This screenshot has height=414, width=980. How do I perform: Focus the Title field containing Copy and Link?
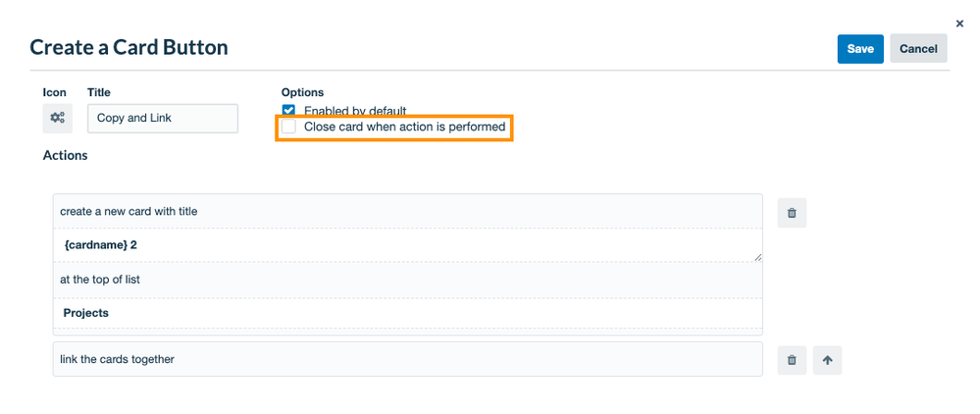click(163, 118)
